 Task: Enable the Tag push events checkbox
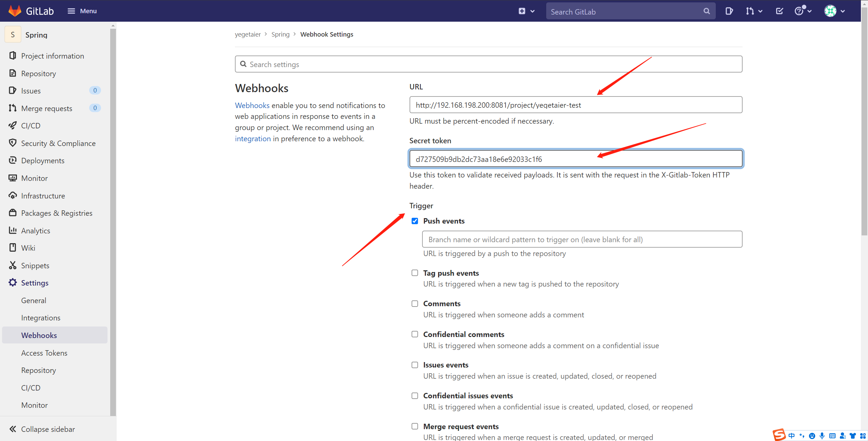point(415,273)
